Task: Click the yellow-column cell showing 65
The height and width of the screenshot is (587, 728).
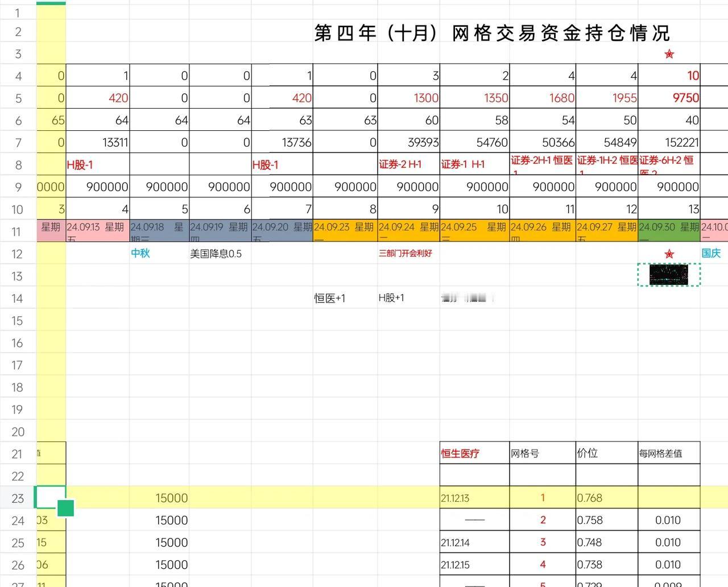Action: (51, 120)
